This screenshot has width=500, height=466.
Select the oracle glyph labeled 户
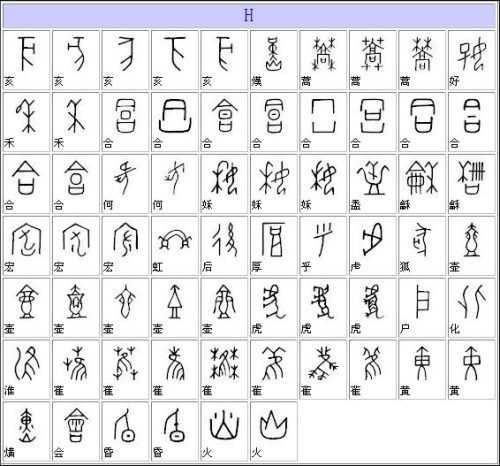coord(422,302)
